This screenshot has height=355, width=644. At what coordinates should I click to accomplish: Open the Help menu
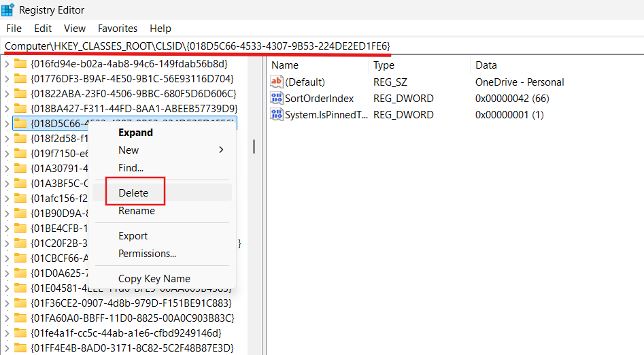(160, 29)
